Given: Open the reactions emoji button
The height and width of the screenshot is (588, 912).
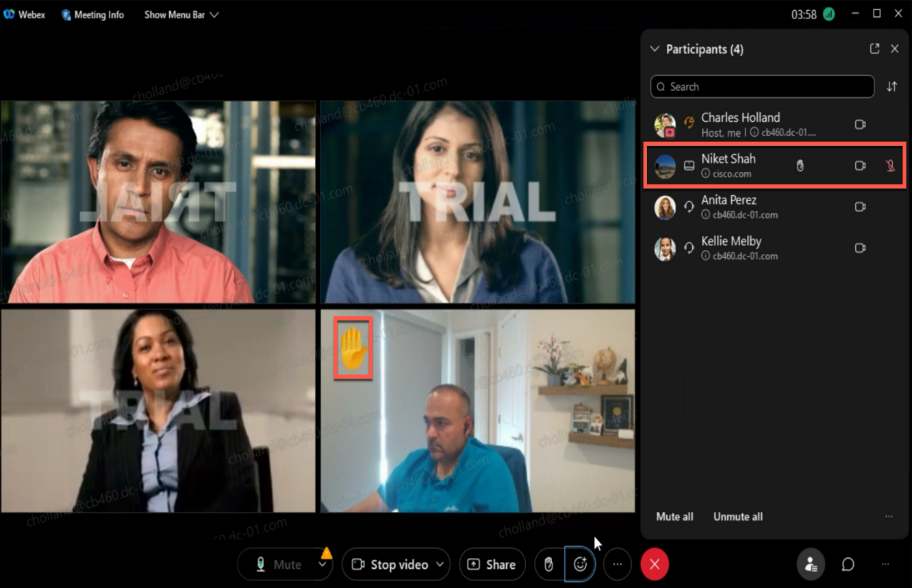Looking at the screenshot, I should coord(580,565).
